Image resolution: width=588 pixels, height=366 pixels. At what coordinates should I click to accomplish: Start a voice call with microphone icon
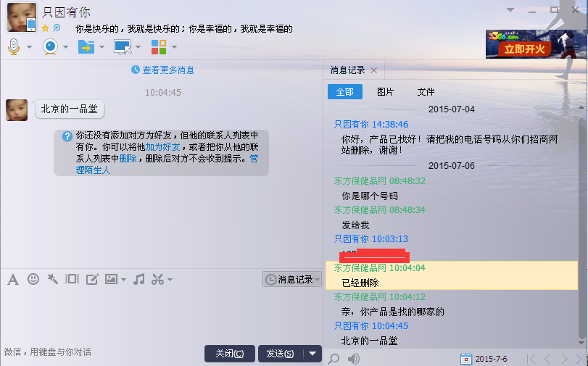(x=14, y=47)
